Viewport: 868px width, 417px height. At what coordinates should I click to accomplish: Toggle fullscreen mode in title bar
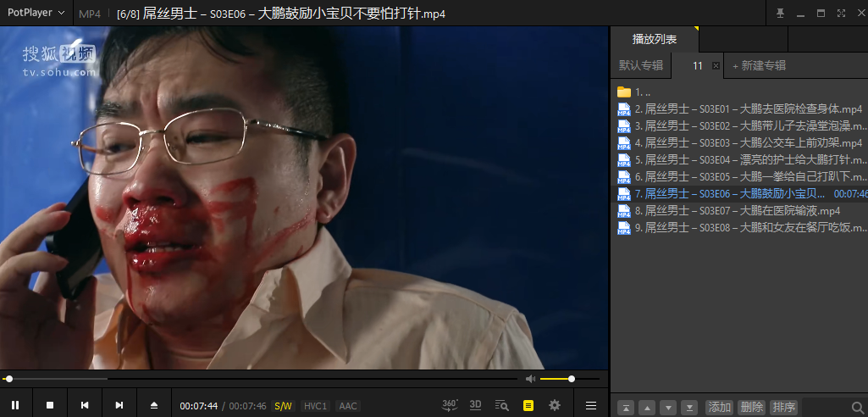pyautogui.click(x=842, y=14)
